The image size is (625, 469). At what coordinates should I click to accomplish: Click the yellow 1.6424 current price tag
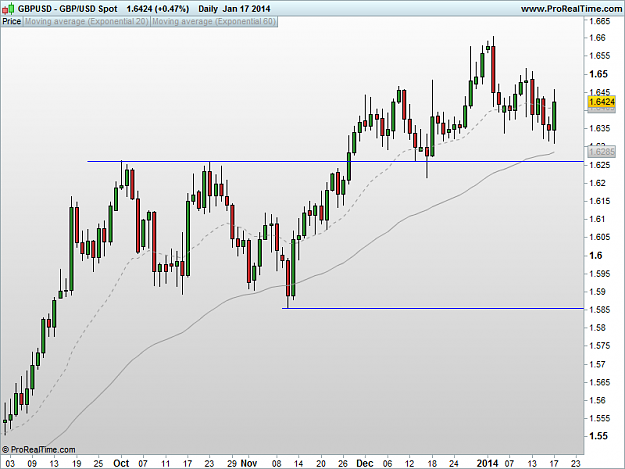[x=602, y=102]
